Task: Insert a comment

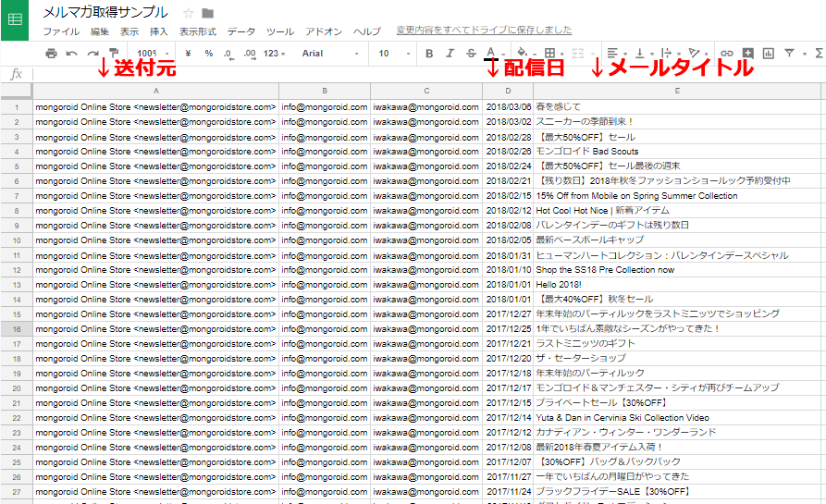Action: 747,54
